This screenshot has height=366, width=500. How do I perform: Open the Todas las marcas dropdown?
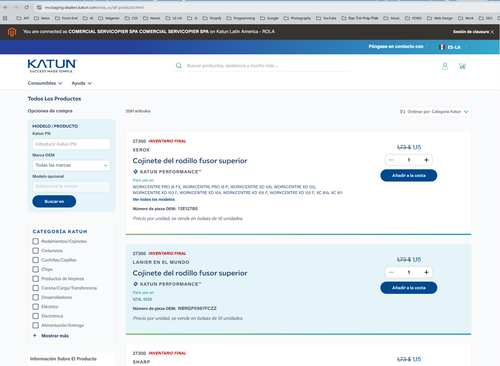pos(71,165)
